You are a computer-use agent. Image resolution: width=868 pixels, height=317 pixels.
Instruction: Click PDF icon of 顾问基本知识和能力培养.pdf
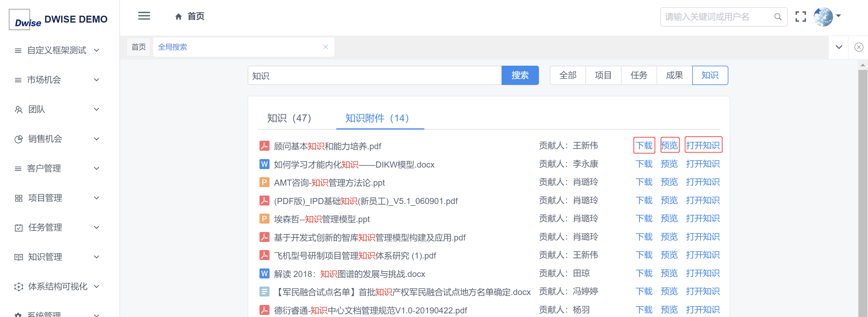264,146
